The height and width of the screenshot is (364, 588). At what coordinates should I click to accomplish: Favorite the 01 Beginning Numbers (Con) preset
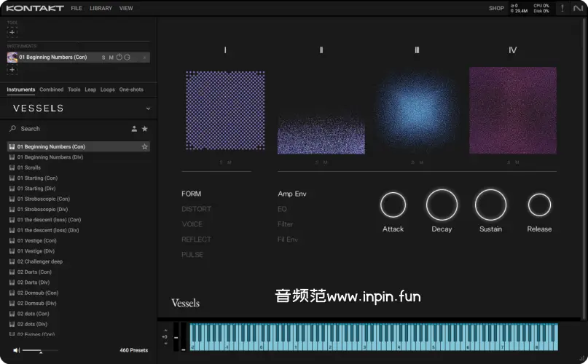pyautogui.click(x=145, y=147)
